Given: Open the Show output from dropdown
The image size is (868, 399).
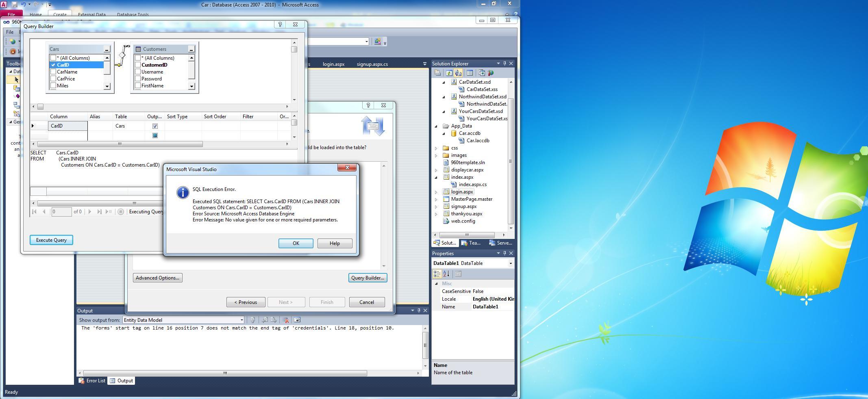Looking at the screenshot, I should [x=241, y=320].
